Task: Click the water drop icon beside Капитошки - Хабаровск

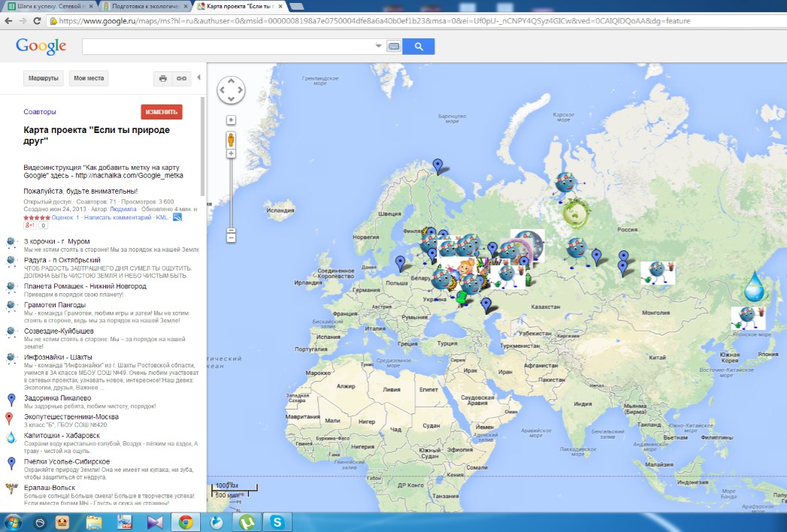Action: point(11,437)
